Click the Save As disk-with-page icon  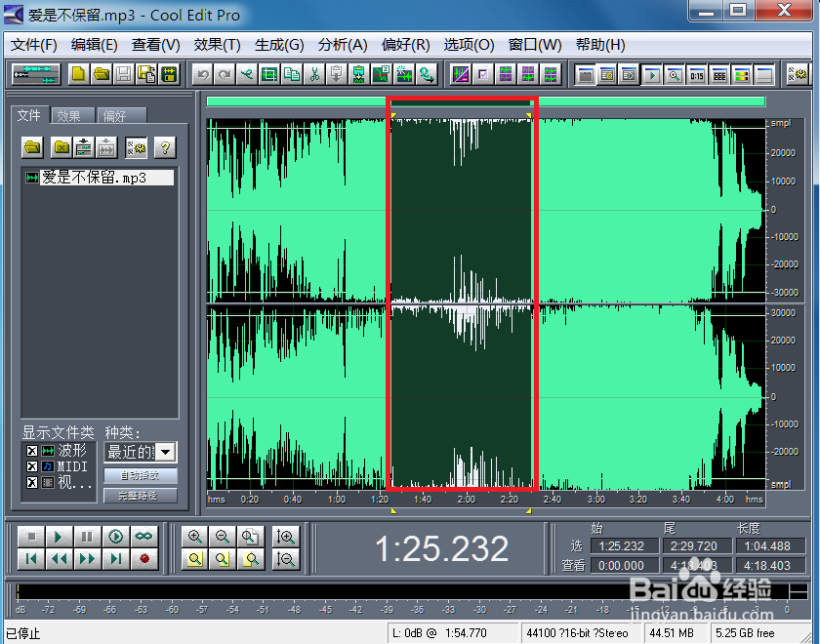pos(146,75)
